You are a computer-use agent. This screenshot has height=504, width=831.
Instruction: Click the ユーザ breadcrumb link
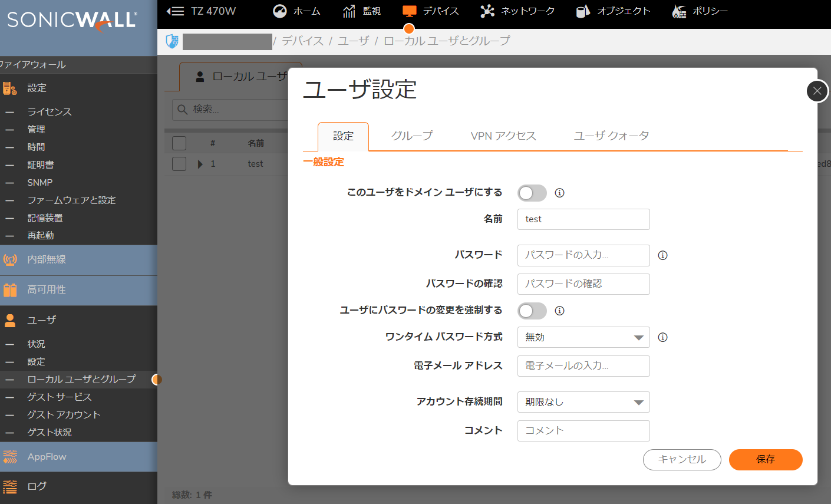pyautogui.click(x=354, y=41)
